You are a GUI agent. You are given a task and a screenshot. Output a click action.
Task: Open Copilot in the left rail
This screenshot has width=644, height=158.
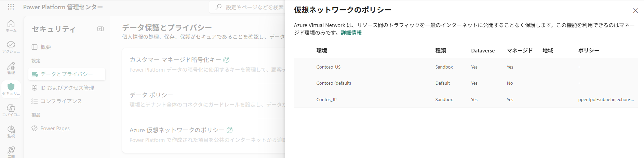tap(11, 111)
